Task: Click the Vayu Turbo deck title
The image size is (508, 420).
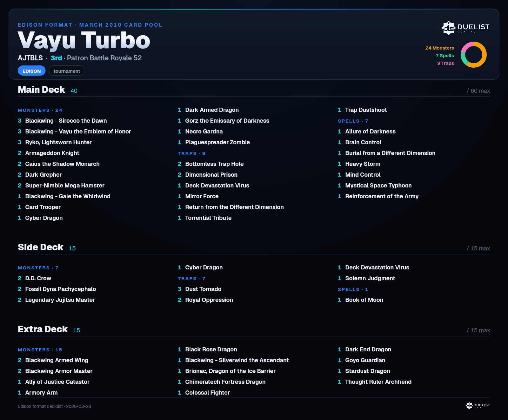Action: (x=84, y=40)
